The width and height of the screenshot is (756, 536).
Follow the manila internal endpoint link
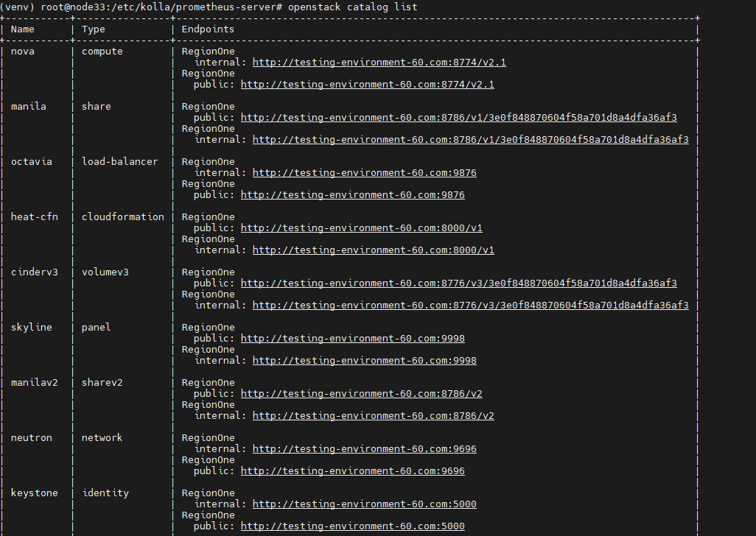(x=470, y=140)
